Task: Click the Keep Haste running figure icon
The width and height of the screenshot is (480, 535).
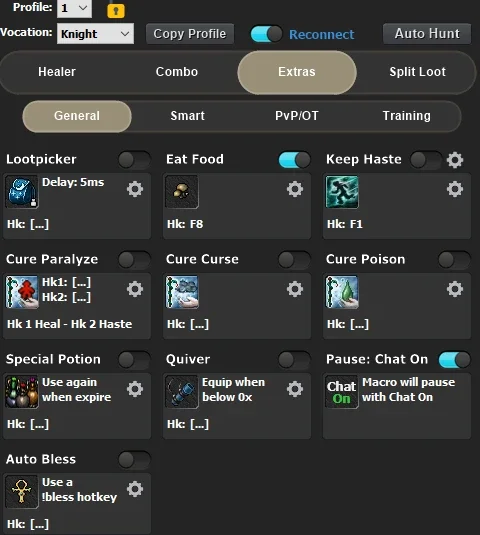Action: click(342, 192)
